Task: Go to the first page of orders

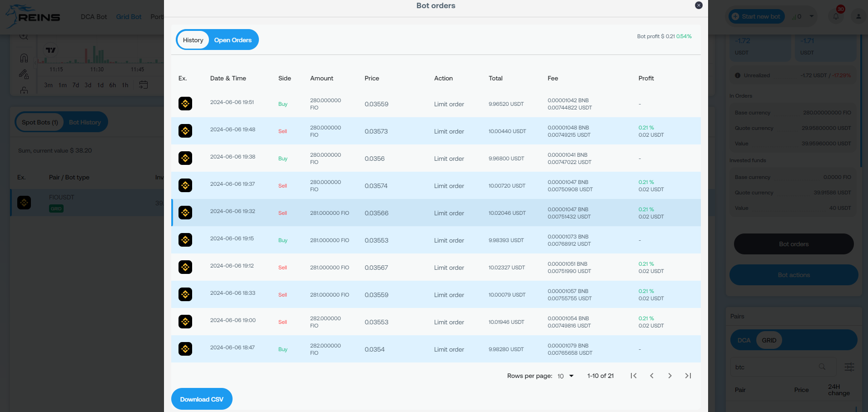Action: point(634,376)
